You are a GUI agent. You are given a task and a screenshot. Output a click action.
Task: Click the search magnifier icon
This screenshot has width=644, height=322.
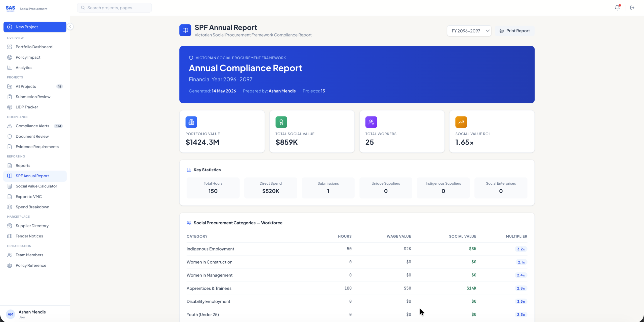click(83, 8)
